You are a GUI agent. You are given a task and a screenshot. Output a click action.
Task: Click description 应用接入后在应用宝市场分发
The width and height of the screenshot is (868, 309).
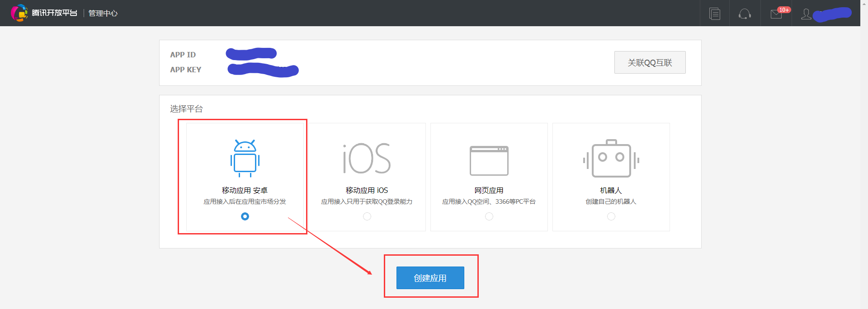click(245, 201)
